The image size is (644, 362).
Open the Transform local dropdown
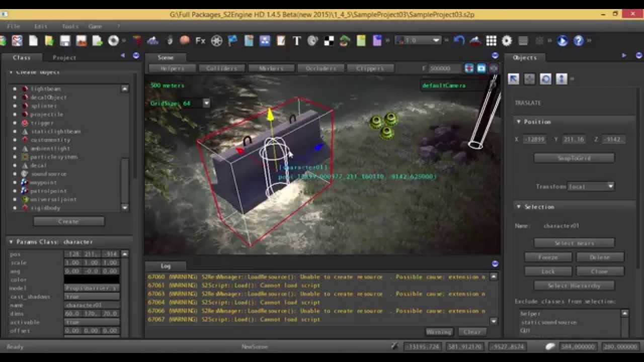click(591, 187)
